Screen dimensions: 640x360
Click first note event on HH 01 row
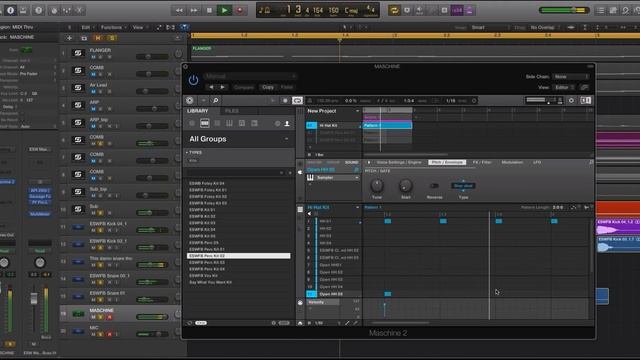click(388, 221)
